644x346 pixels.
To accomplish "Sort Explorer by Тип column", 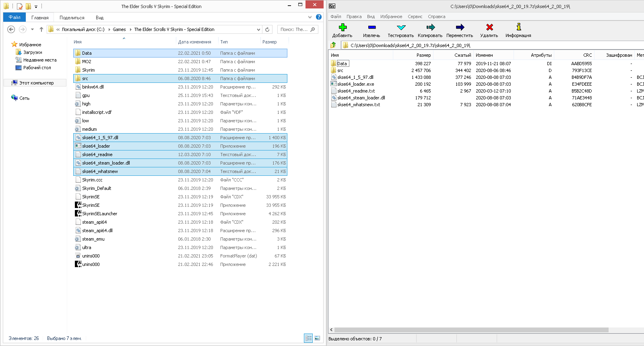I will point(224,42).
